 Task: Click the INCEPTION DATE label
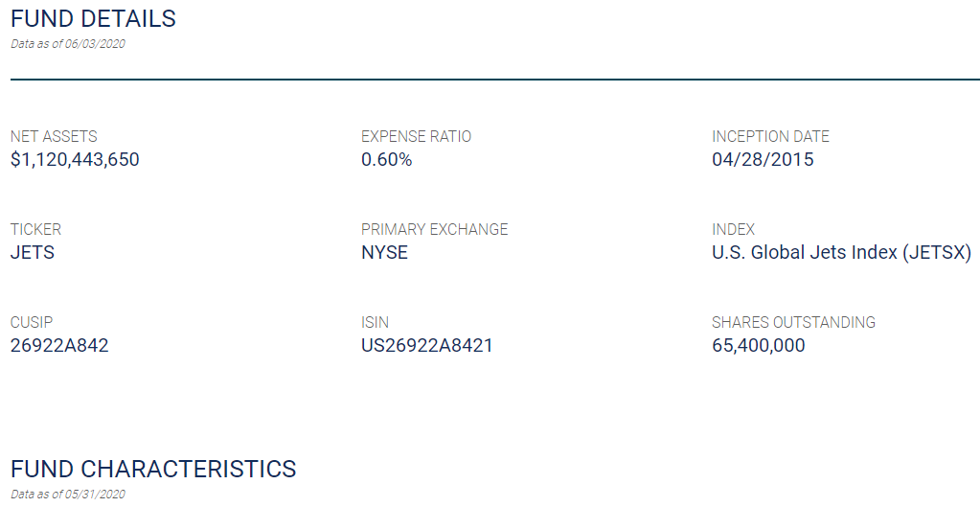tap(770, 136)
